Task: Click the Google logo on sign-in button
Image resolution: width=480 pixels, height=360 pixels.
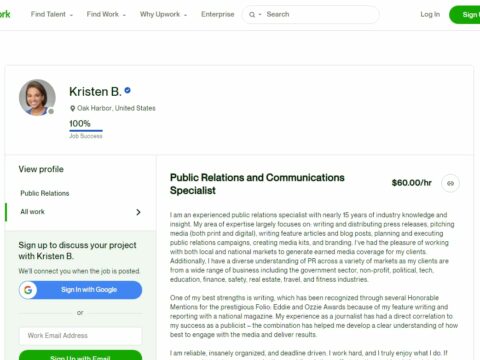Action: (x=28, y=290)
